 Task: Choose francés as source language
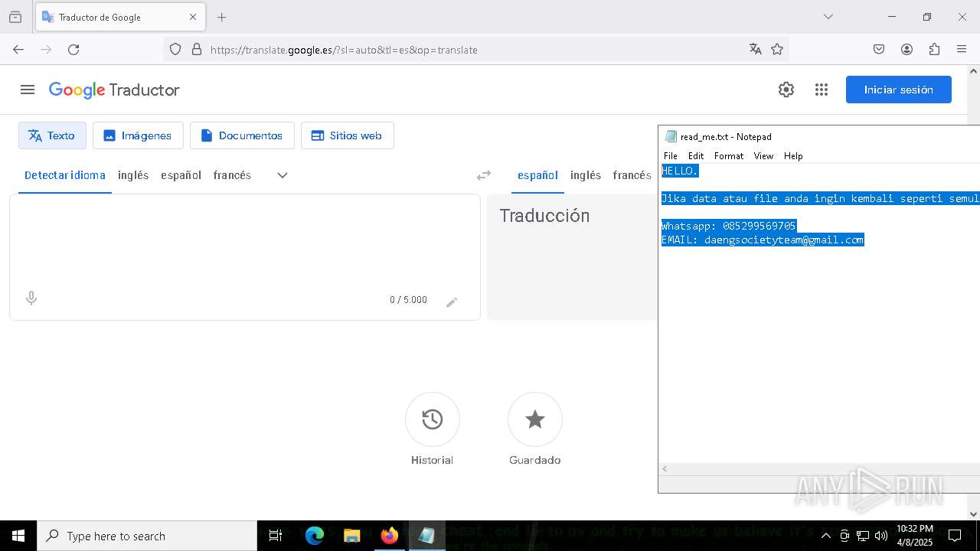(232, 175)
